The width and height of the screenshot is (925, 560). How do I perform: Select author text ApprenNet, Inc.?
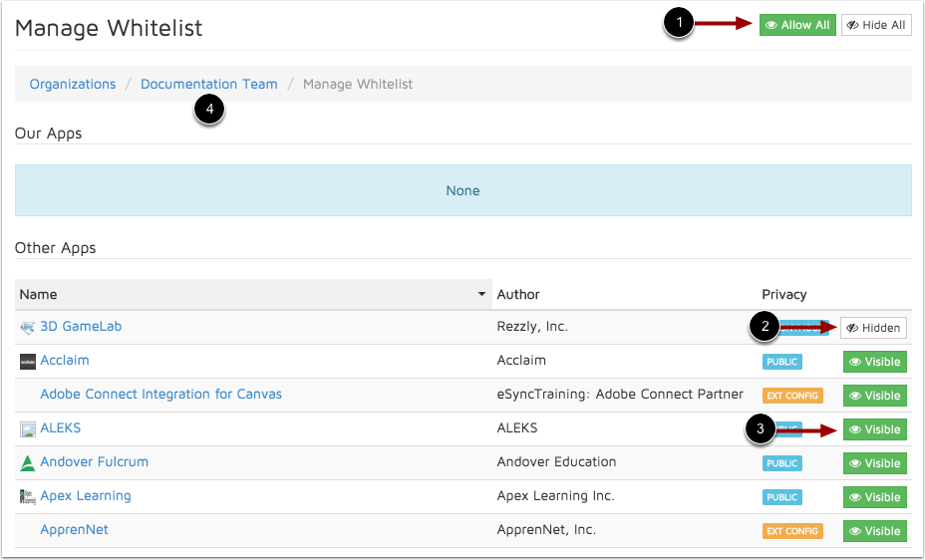546,529
